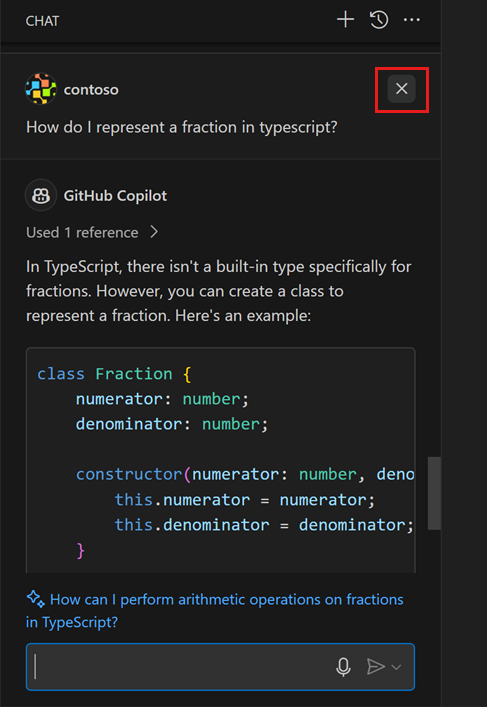487x707 pixels.
Task: Start a new chat with plus icon
Action: pos(345,20)
